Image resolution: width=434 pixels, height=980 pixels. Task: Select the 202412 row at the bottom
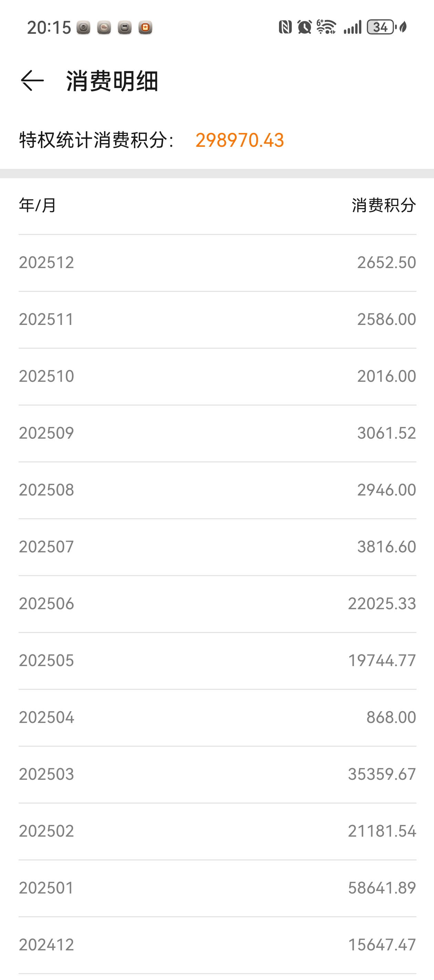[217, 945]
